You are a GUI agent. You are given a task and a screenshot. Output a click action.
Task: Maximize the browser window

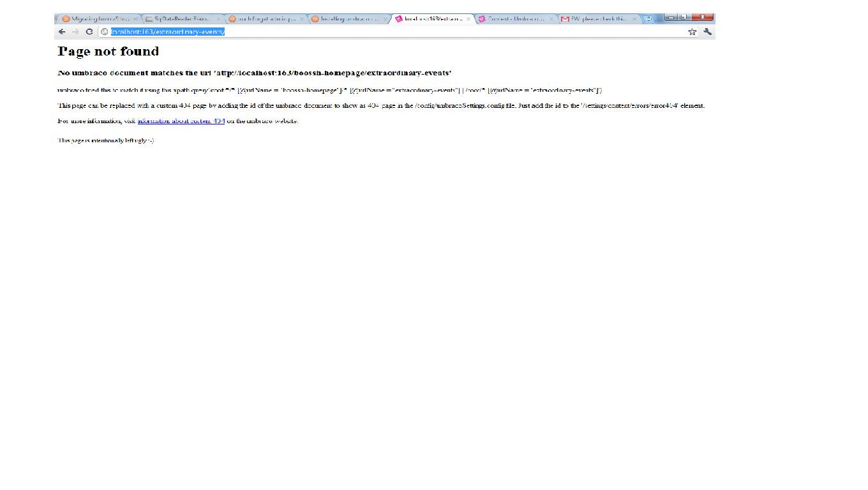[684, 17]
